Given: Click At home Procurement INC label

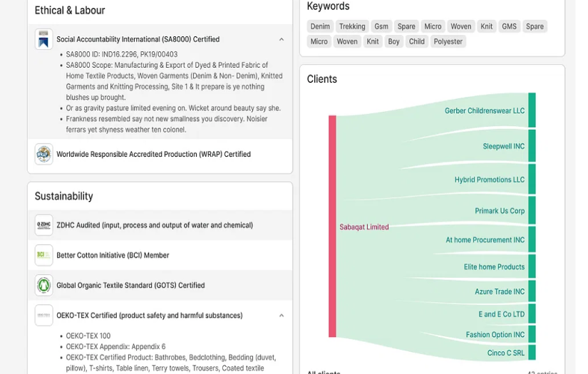Looking at the screenshot, I should [x=485, y=240].
